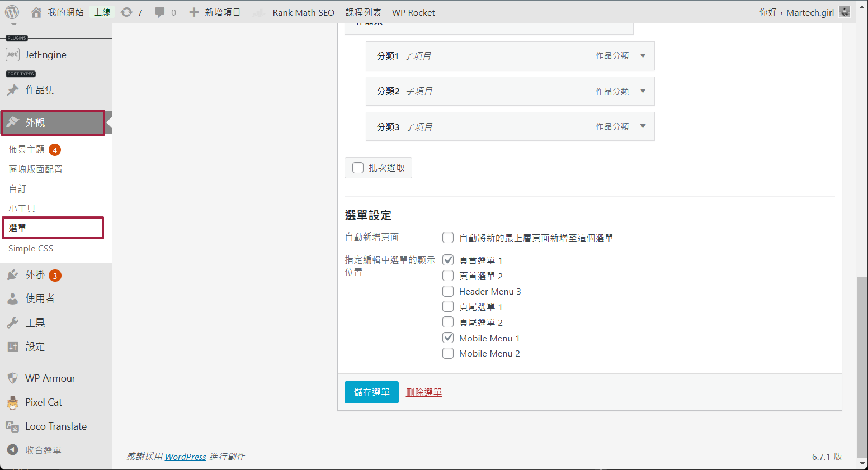The width and height of the screenshot is (868, 470).
Task: Click 我的網站 site name
Action: 65,12
